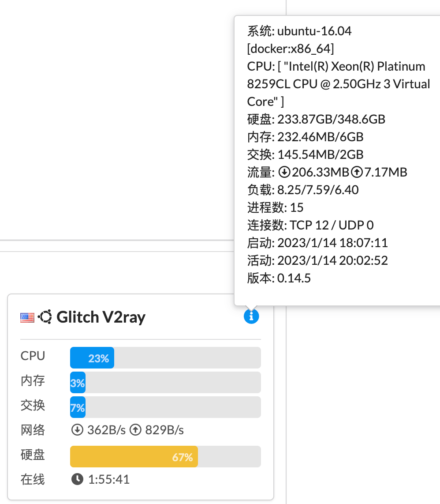Click the download arrow icon in network row

coord(77,430)
